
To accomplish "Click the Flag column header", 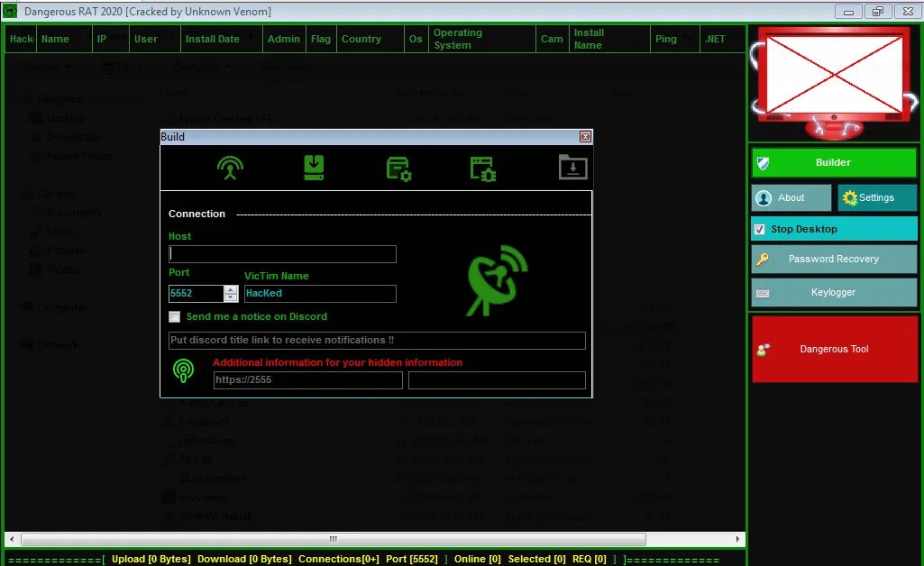I will pyautogui.click(x=321, y=39).
